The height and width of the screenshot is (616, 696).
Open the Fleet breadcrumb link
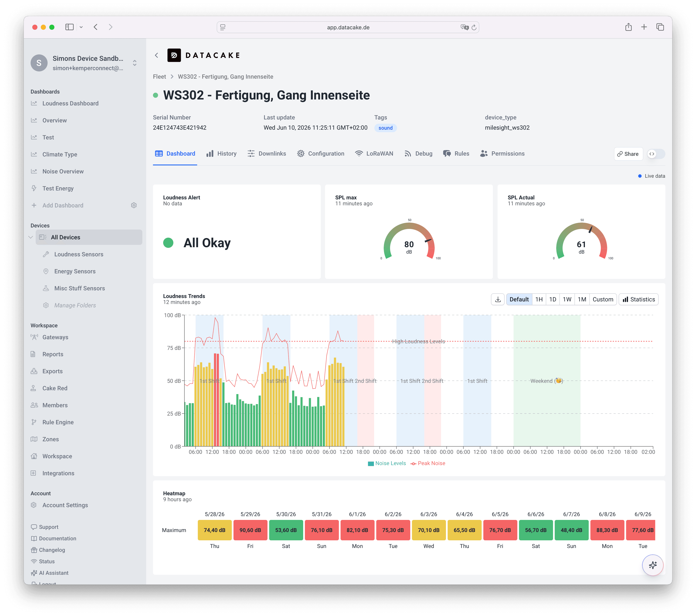159,77
